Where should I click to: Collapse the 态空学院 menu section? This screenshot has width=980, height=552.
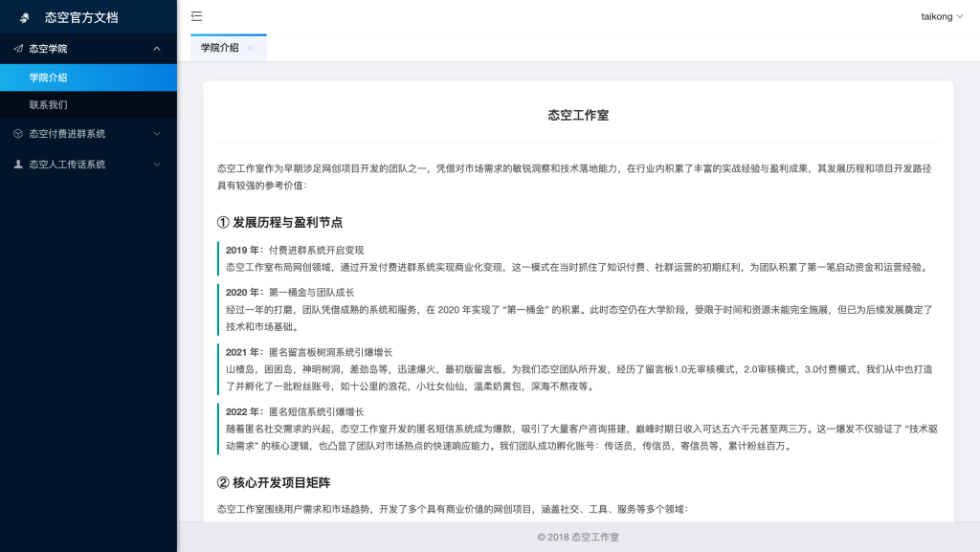(x=88, y=48)
